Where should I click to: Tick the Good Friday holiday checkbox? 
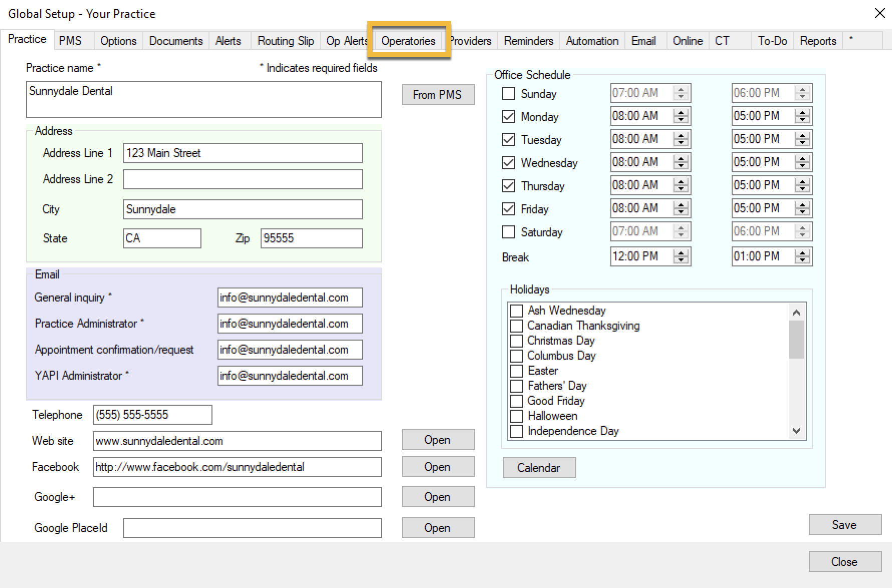coord(517,401)
